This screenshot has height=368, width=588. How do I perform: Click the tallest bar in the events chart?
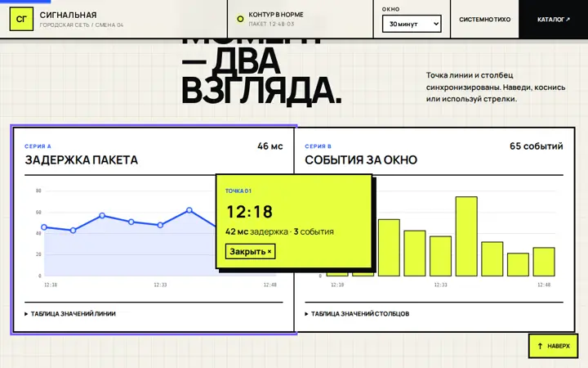(466, 236)
